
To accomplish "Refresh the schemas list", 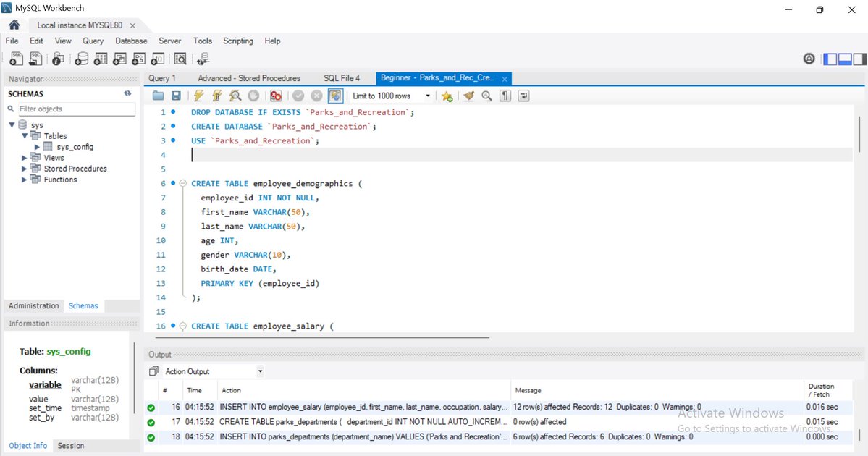I will point(127,93).
